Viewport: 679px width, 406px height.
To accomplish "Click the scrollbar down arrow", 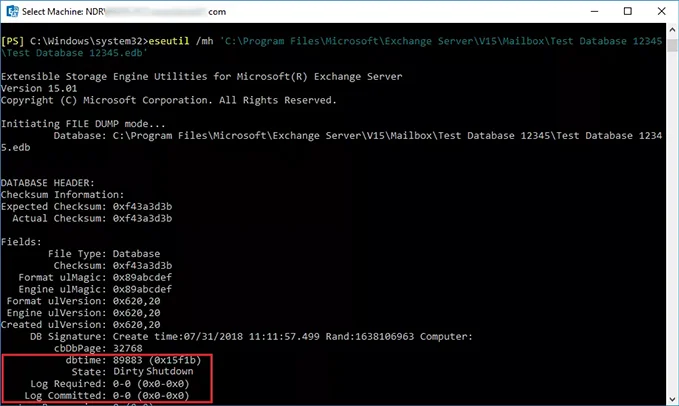I will [x=672, y=399].
